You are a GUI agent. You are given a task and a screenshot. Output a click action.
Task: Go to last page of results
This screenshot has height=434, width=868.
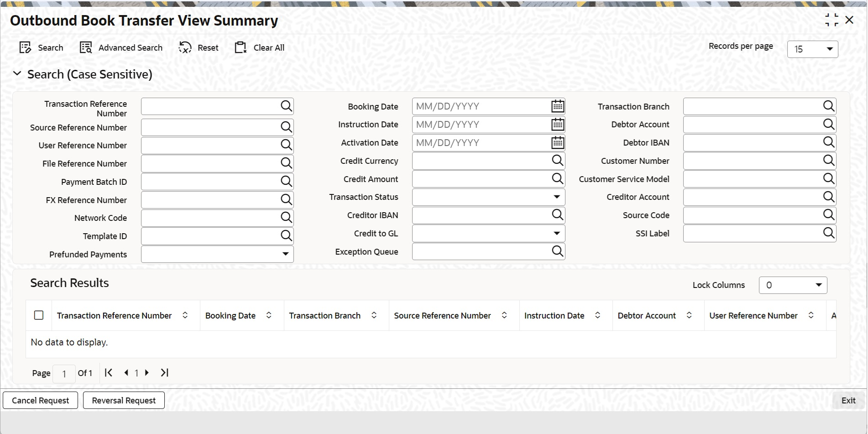click(165, 373)
